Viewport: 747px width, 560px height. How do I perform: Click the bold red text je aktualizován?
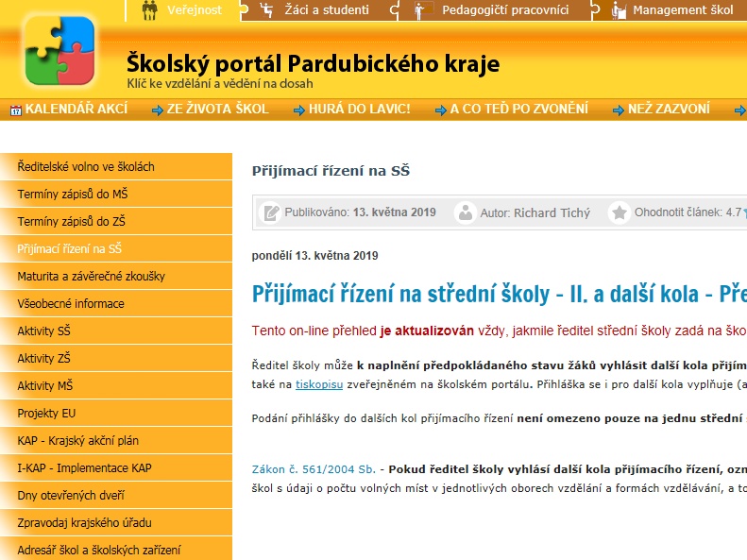point(427,331)
